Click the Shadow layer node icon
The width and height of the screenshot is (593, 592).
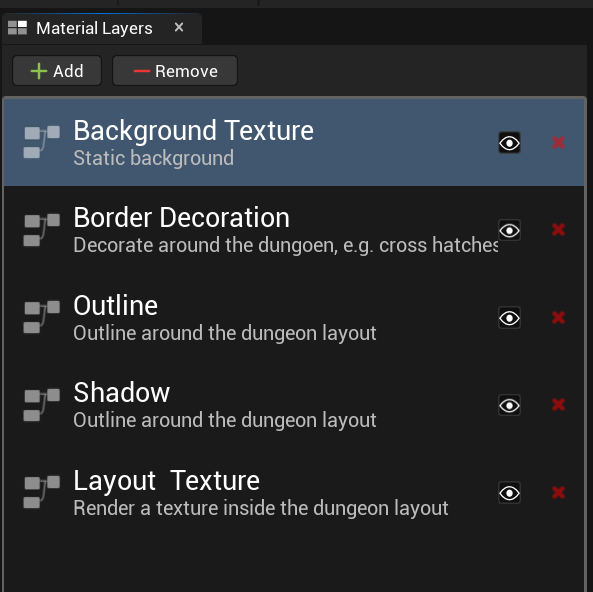pyautogui.click(x=42, y=405)
